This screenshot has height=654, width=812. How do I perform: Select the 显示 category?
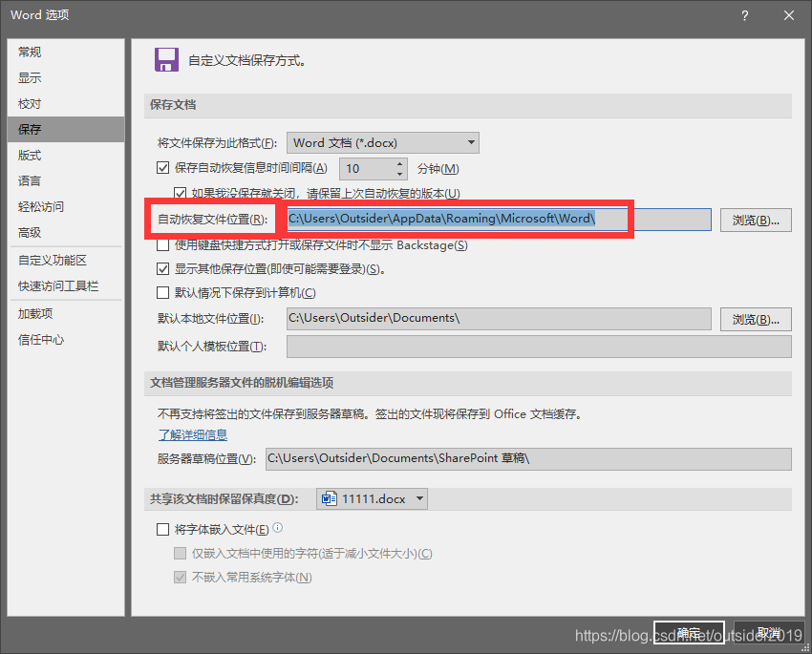[66, 77]
